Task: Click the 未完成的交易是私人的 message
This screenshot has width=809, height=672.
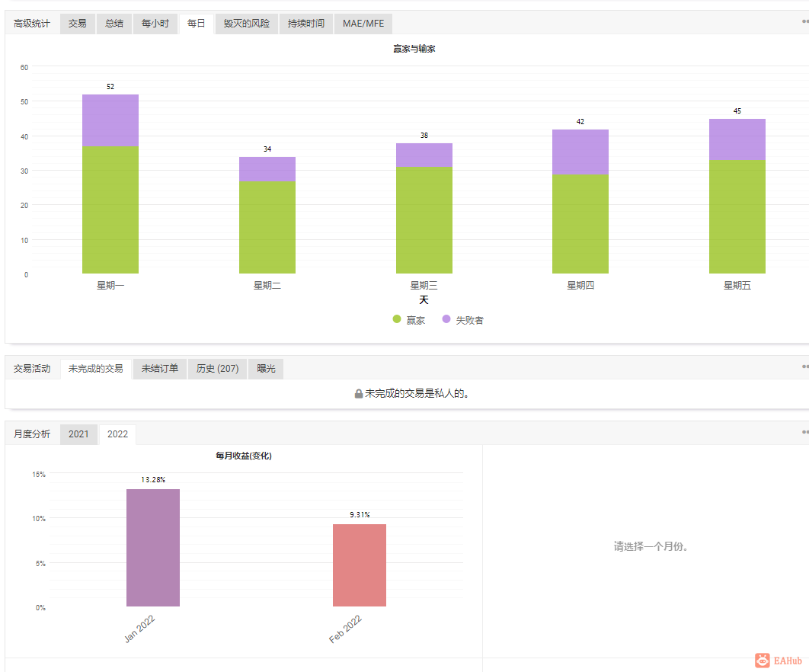Action: [417, 394]
